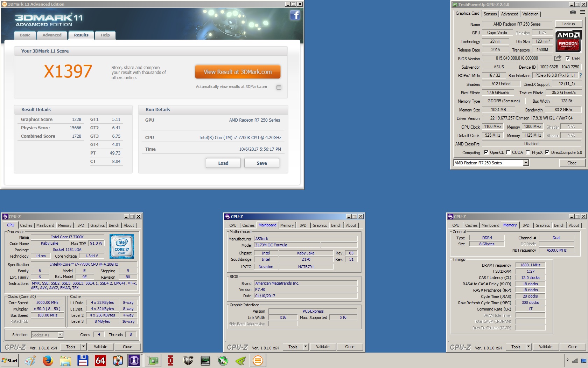Click View Result at 3DMark.com button
The image size is (588, 368).
(x=238, y=72)
